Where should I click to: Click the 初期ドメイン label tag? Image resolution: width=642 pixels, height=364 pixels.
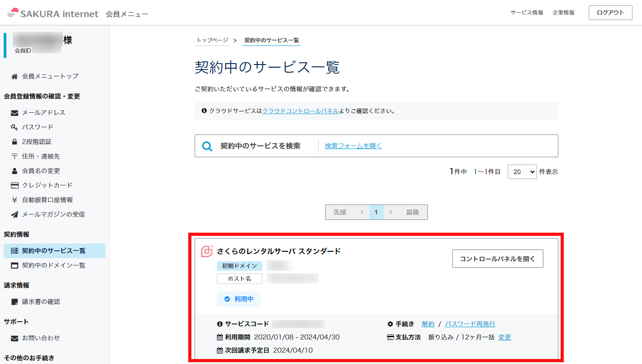point(240,266)
